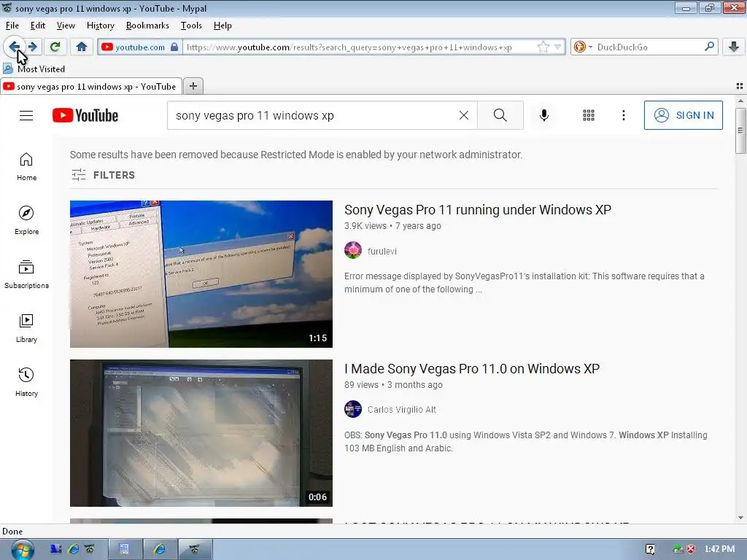Open the Bookmarks menu
The height and width of the screenshot is (560, 747).
coord(147,26)
